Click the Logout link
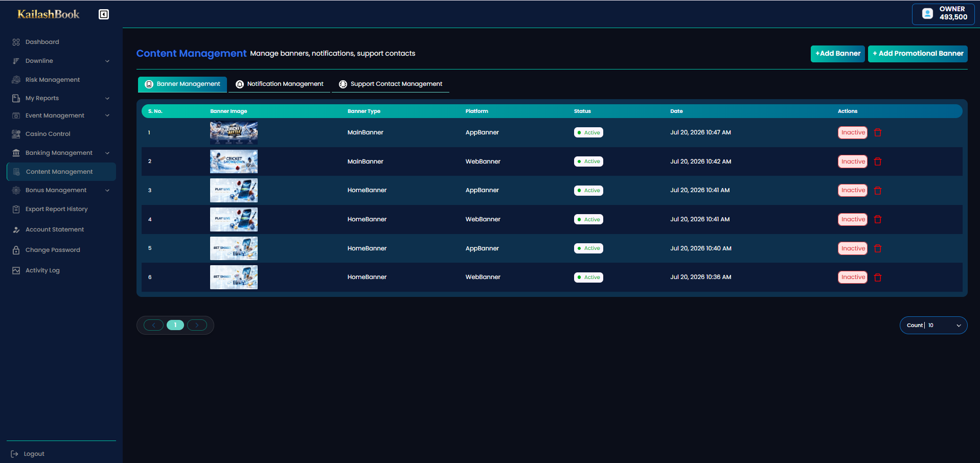Screen dimensions: 980x463 [34, 454]
